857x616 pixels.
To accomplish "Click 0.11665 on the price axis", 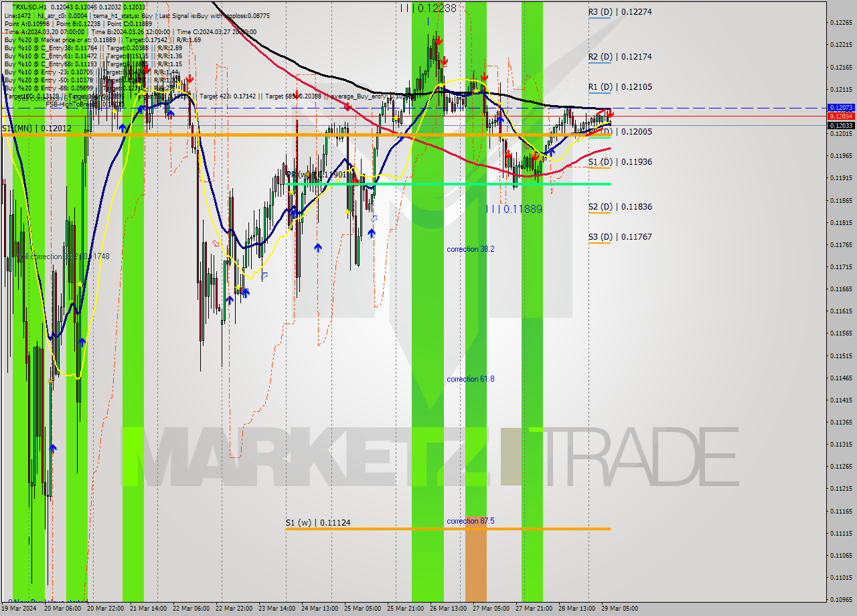I will click(x=840, y=289).
